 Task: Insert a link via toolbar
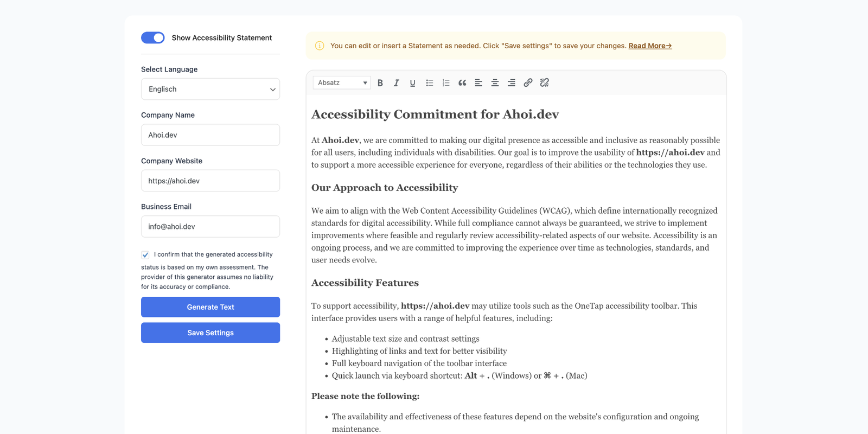pyautogui.click(x=528, y=83)
